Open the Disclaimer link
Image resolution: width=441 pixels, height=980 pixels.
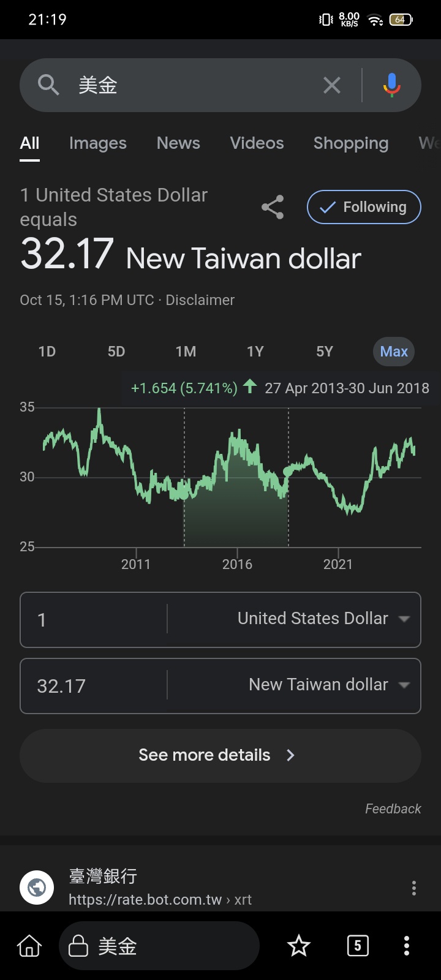[x=200, y=300]
